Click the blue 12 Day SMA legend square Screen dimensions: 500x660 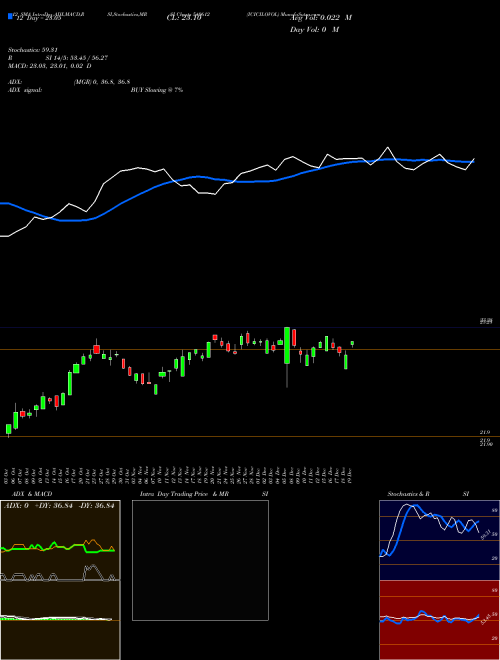pos(11,16)
